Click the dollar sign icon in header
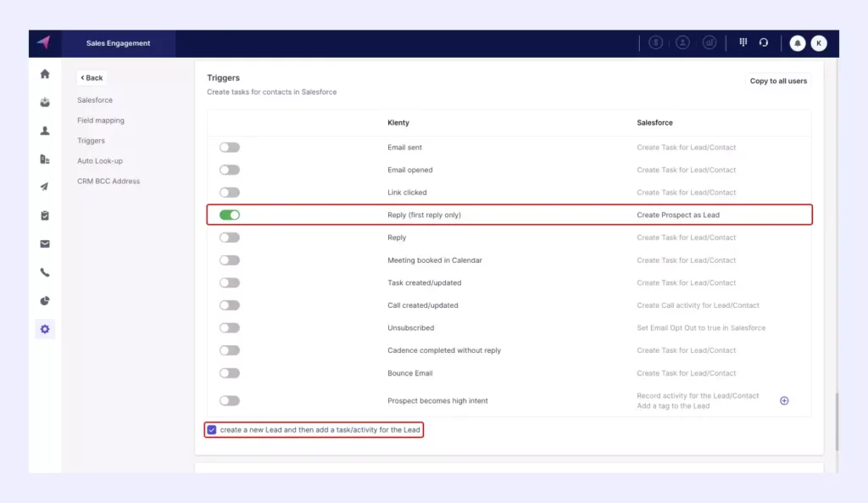 pyautogui.click(x=655, y=42)
